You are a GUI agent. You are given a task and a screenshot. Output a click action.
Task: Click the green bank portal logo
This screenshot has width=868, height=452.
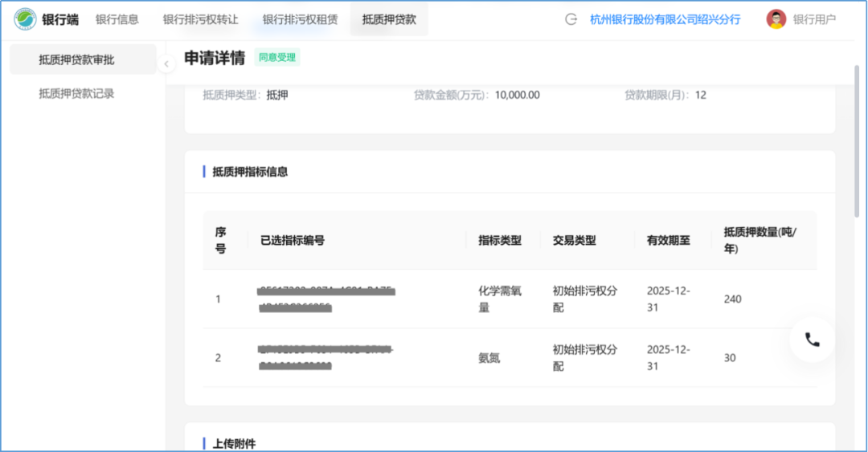25,19
